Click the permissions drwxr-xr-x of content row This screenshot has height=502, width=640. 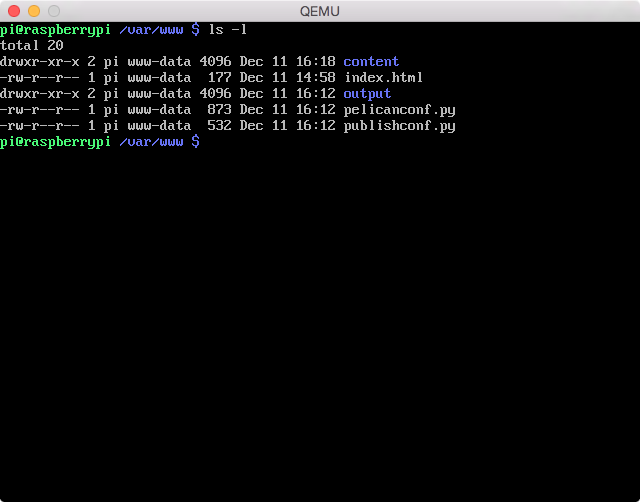coord(40,62)
